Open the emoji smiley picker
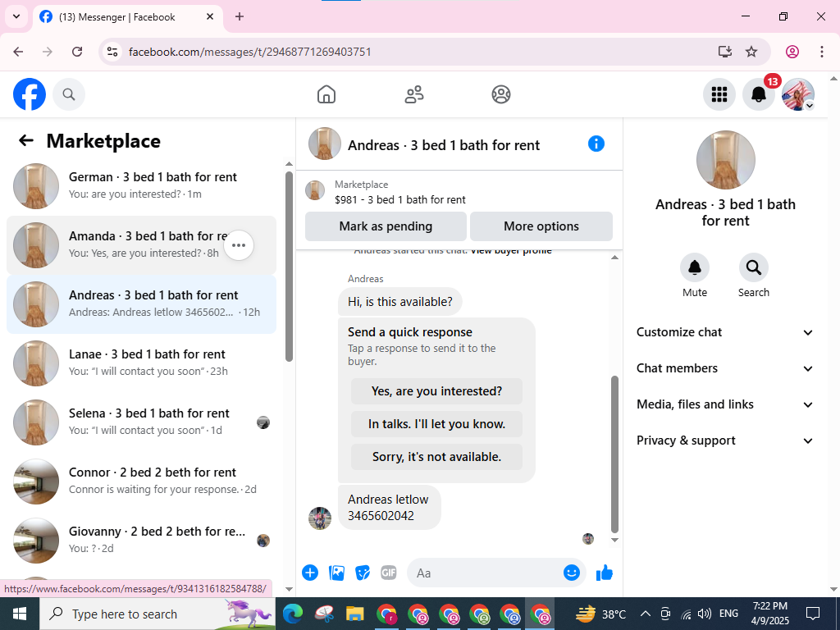840x630 pixels. 572,573
